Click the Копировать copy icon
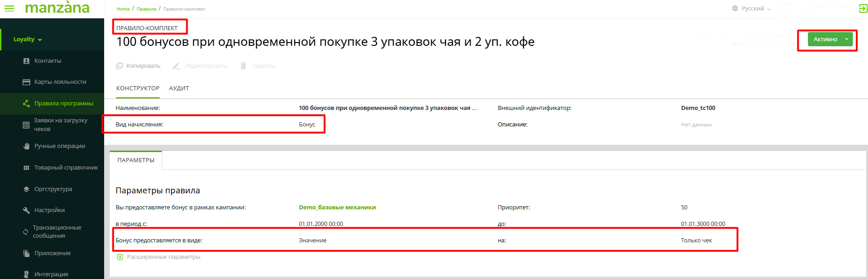 tap(119, 66)
